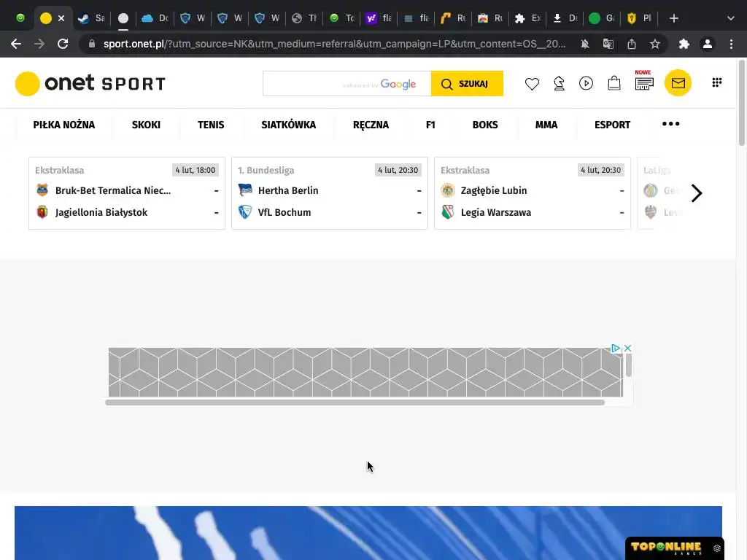
Task: Click the 4 lut, 18:00 time badge
Action: click(x=196, y=170)
